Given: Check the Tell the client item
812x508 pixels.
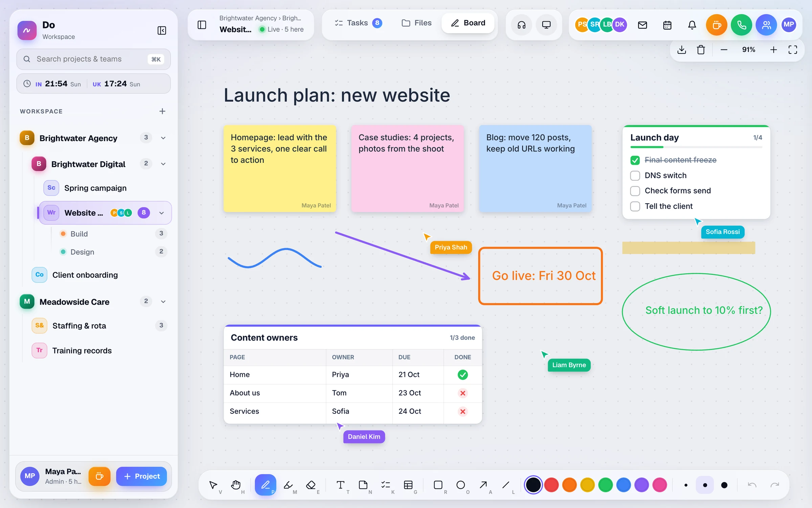Looking at the screenshot, I should (635, 206).
